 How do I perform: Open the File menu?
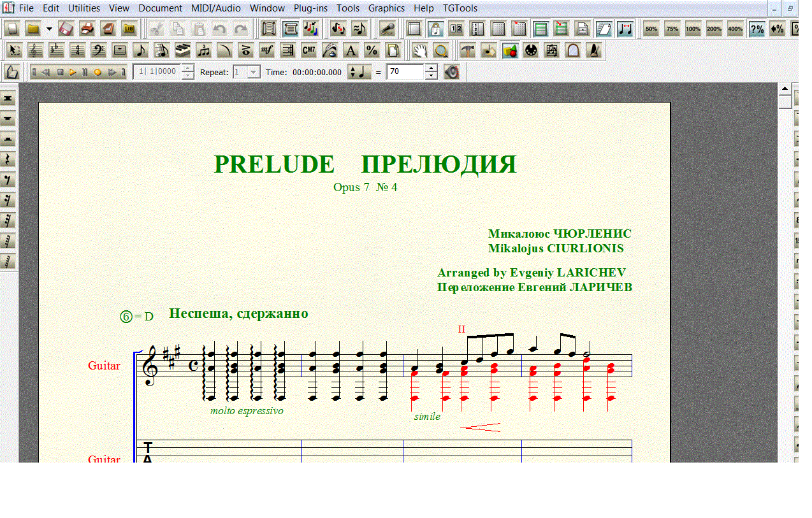click(26, 8)
